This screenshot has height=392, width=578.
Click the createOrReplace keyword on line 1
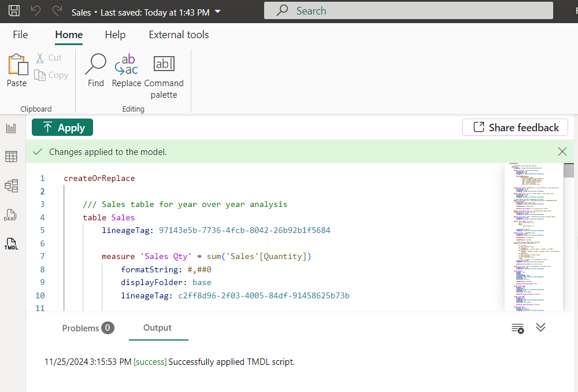pyautogui.click(x=99, y=179)
